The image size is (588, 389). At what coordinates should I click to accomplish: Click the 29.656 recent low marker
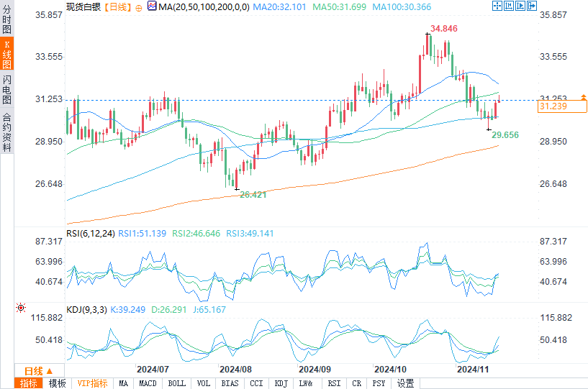(x=505, y=135)
